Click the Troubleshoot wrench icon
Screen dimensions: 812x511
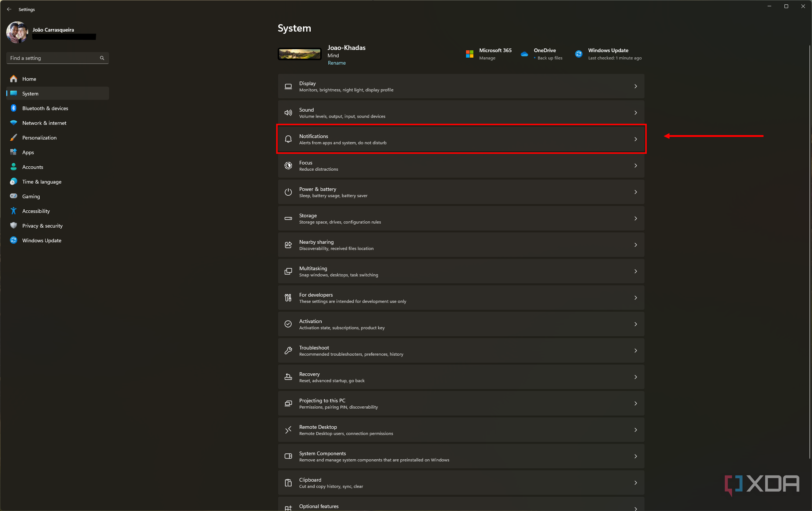tap(288, 351)
